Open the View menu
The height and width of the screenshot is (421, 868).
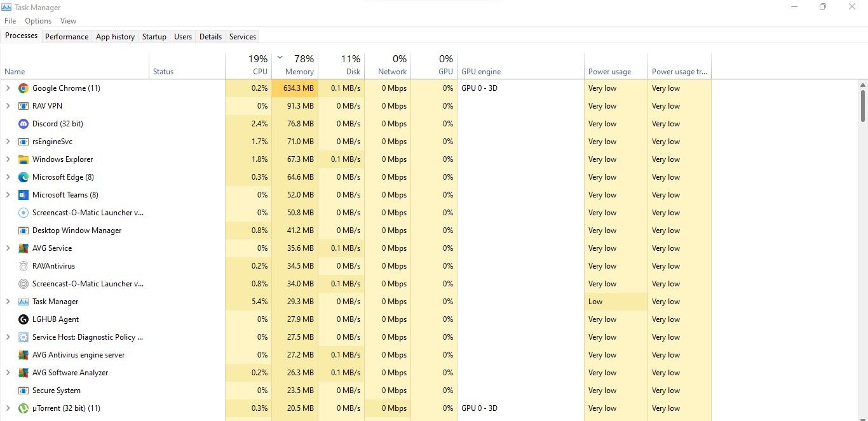68,21
